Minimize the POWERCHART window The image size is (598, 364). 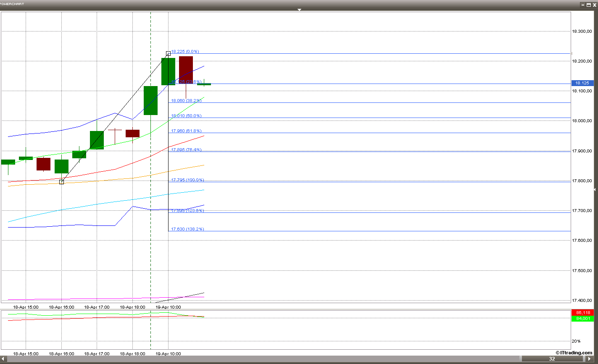coord(582,5)
